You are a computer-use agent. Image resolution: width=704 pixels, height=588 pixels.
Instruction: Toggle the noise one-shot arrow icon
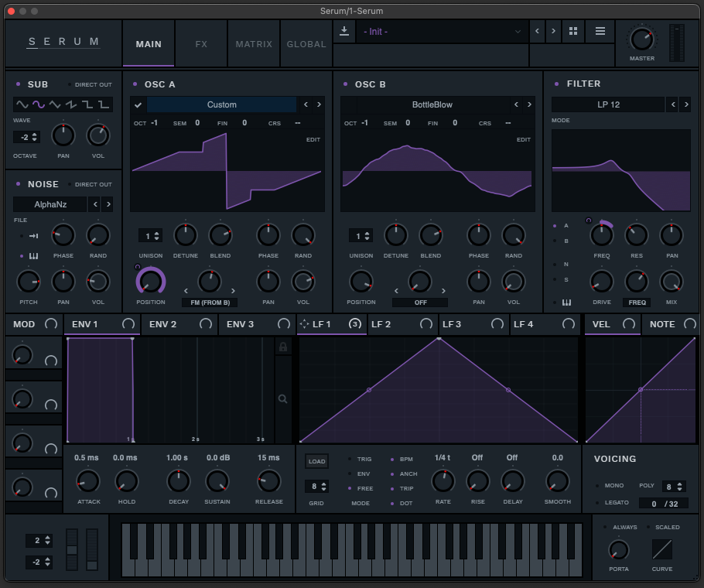click(x=33, y=236)
